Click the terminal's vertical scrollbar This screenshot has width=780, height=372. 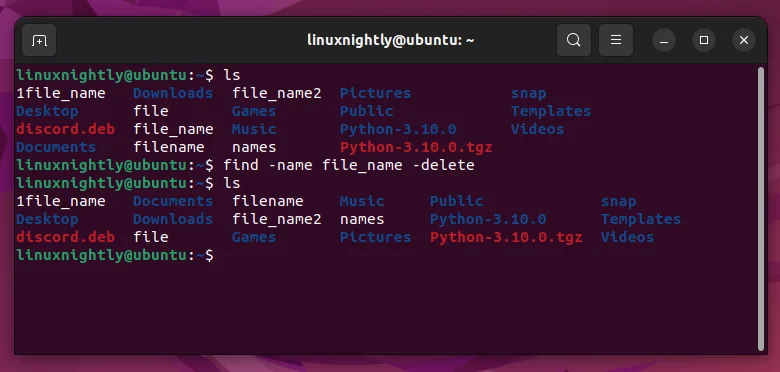(760, 209)
